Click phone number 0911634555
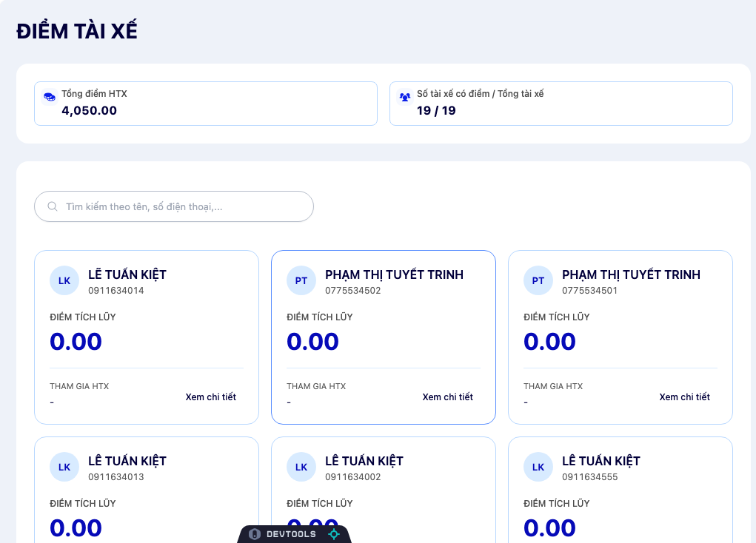756x543 pixels. click(x=589, y=477)
